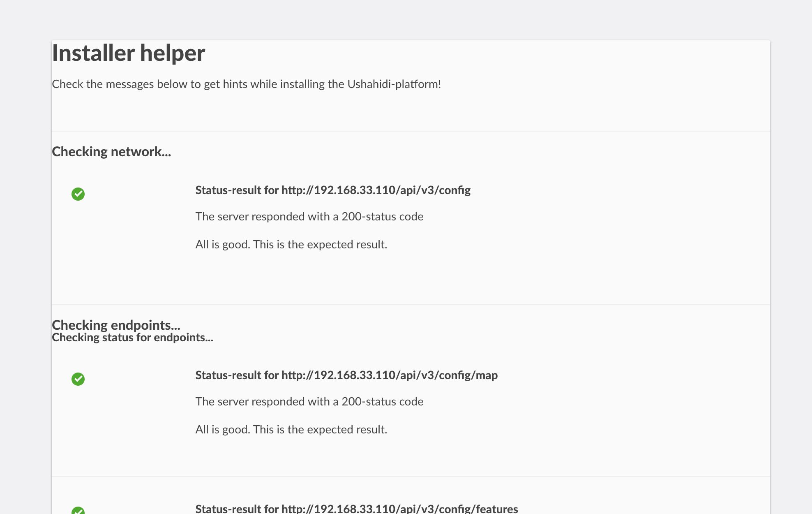812x514 pixels.
Task: Click 'All is good' text under config/map
Action: (x=291, y=430)
